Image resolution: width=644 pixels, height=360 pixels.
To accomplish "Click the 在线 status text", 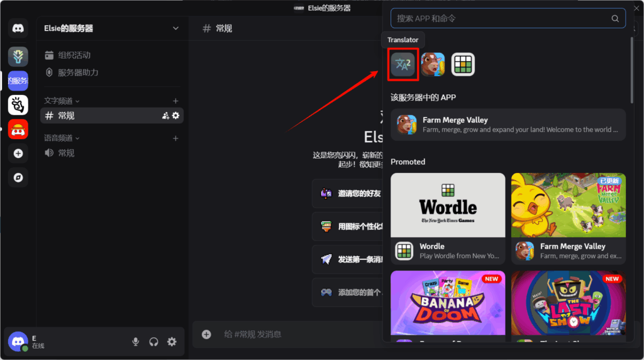I will tap(38, 346).
